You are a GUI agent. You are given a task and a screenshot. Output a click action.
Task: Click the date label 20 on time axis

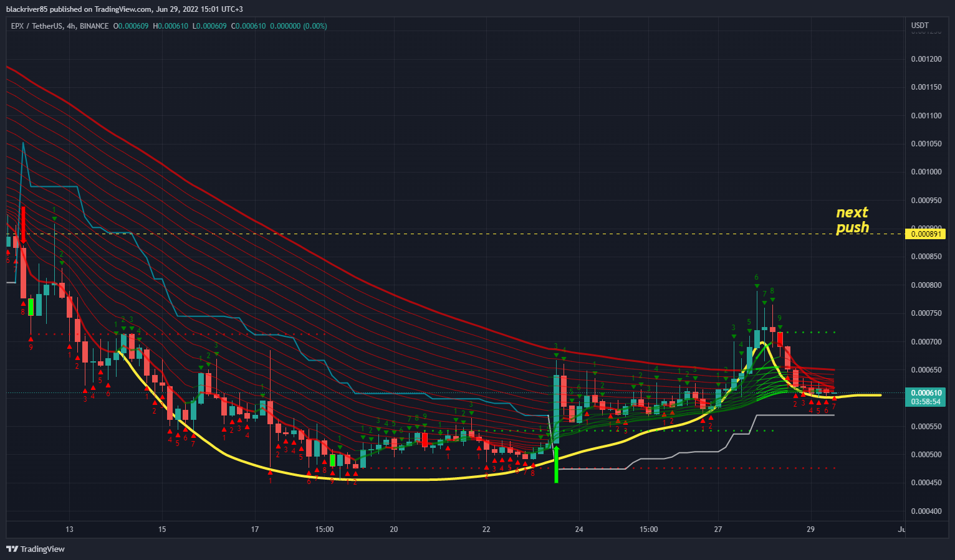click(394, 529)
